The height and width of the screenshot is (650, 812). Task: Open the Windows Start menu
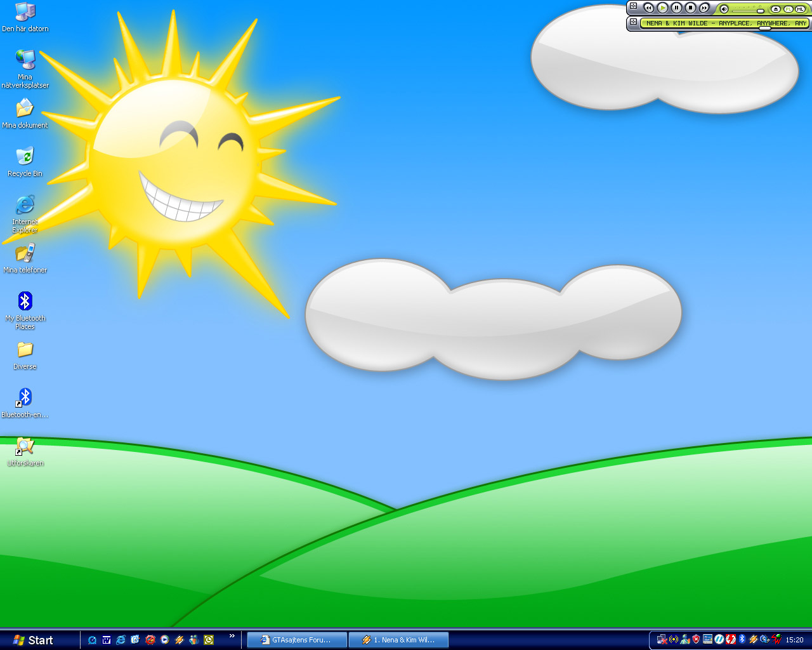pos(34,640)
